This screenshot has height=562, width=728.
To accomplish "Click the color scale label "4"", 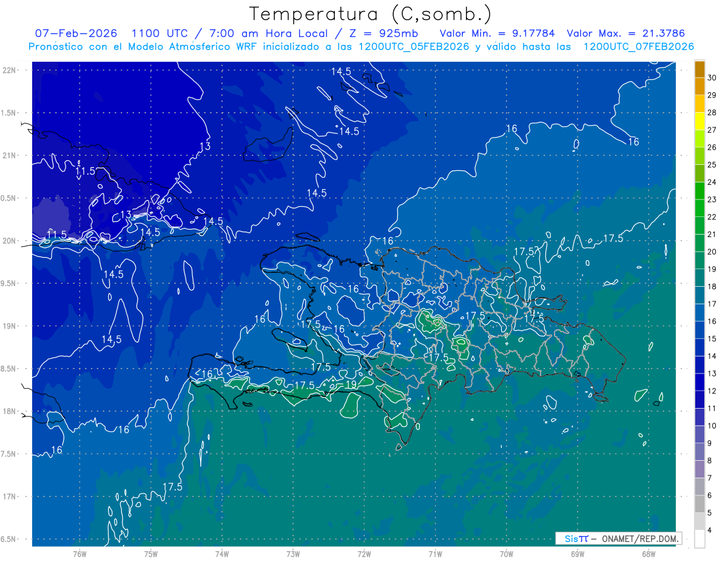I will click(x=710, y=530).
